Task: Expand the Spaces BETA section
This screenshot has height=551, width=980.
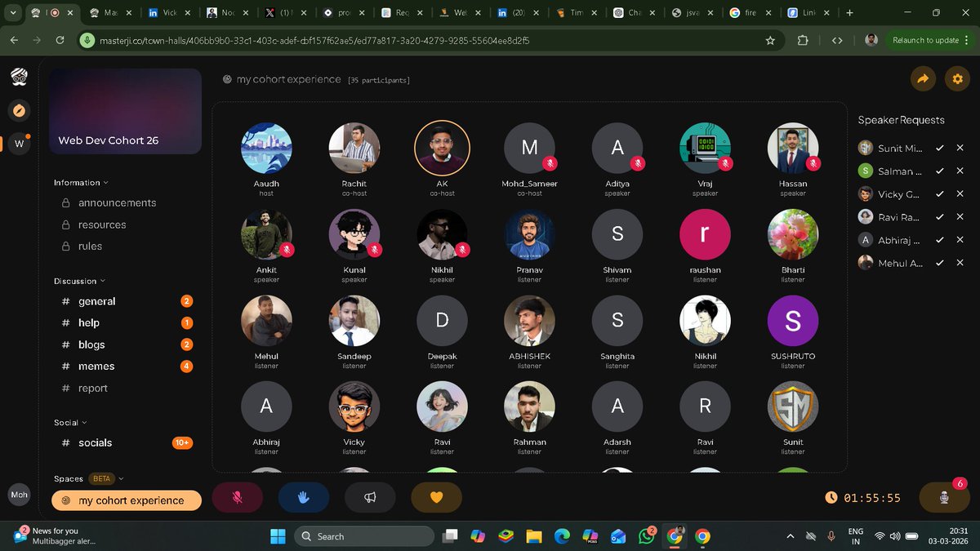Action: pyautogui.click(x=89, y=478)
